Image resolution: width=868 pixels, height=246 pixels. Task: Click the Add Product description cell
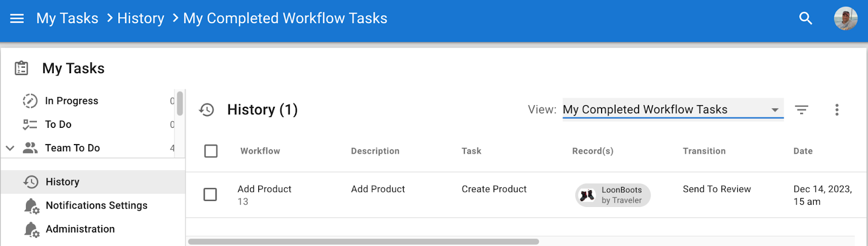(378, 189)
